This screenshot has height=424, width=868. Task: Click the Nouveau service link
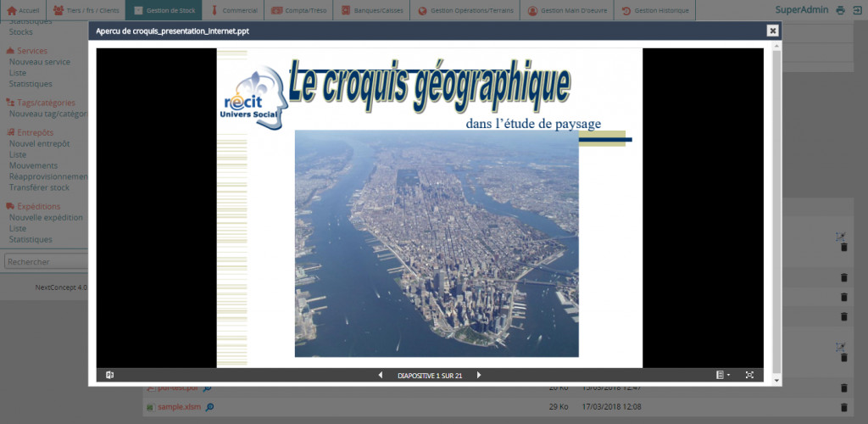(39, 62)
